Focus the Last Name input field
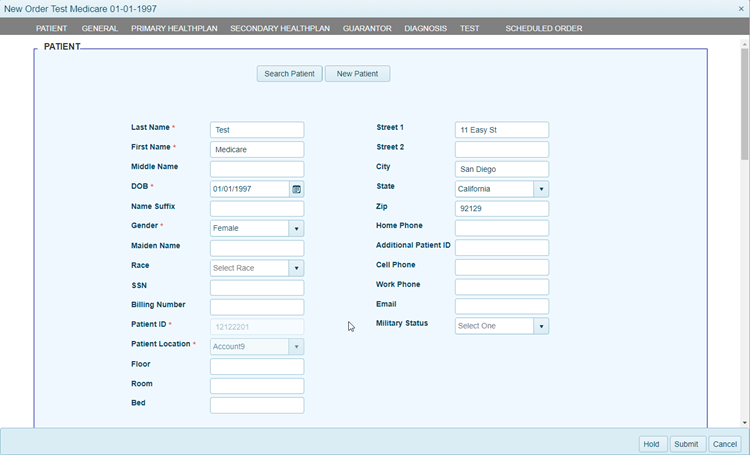Viewport: 750px width, 455px height. click(x=257, y=130)
